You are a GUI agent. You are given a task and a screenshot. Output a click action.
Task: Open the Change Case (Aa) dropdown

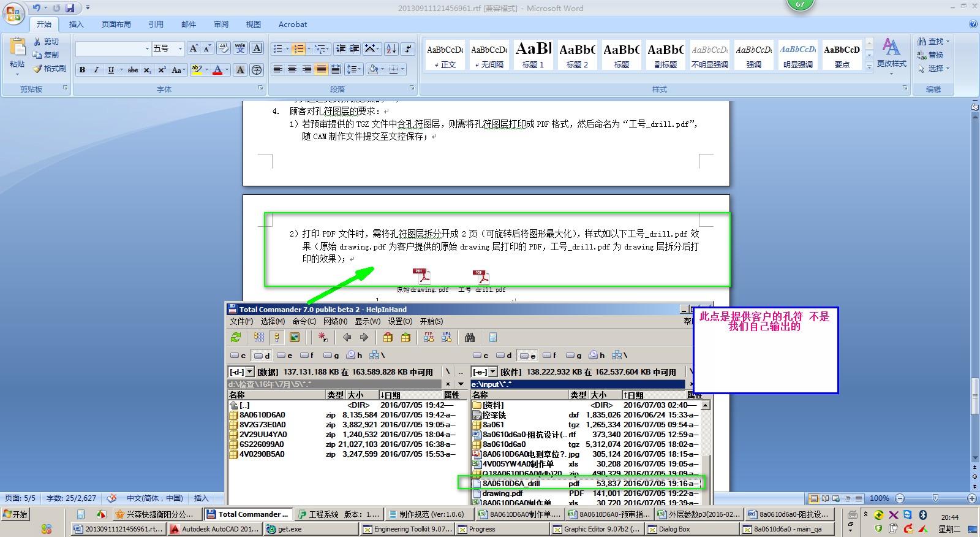tap(178, 70)
